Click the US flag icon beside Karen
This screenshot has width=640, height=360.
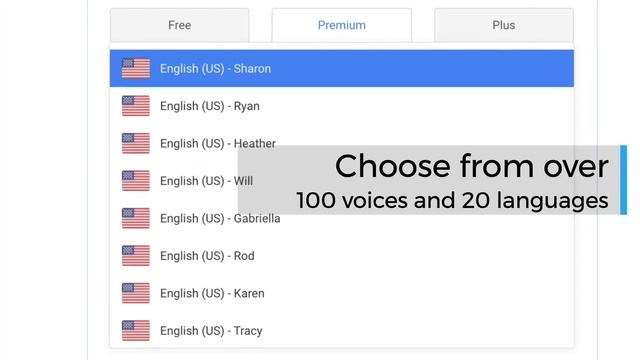pyautogui.click(x=136, y=293)
